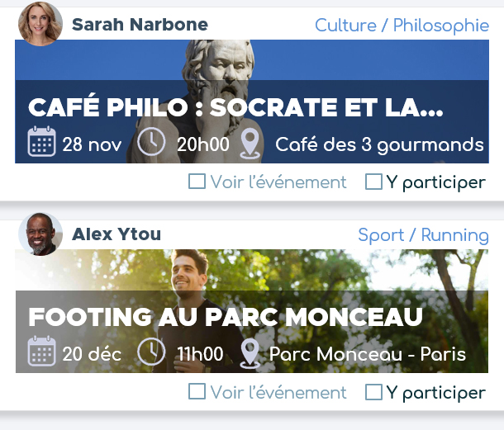Open Alex Ytou's profile picture

click(40, 234)
